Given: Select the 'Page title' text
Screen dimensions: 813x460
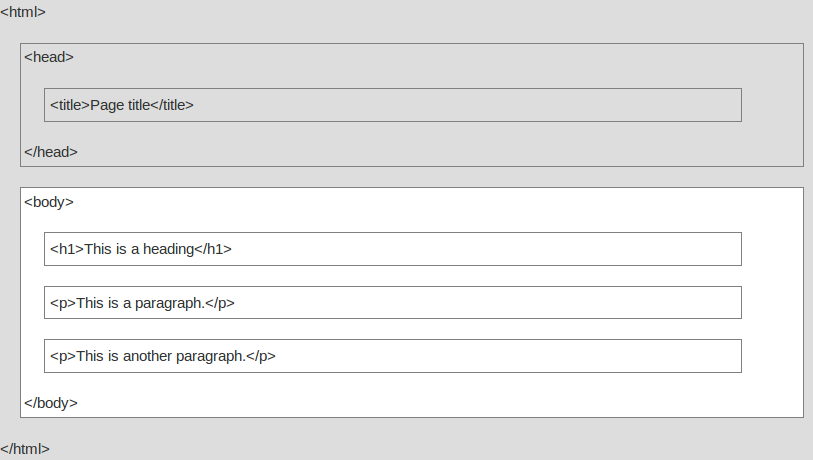Looking at the screenshot, I should tap(120, 105).
